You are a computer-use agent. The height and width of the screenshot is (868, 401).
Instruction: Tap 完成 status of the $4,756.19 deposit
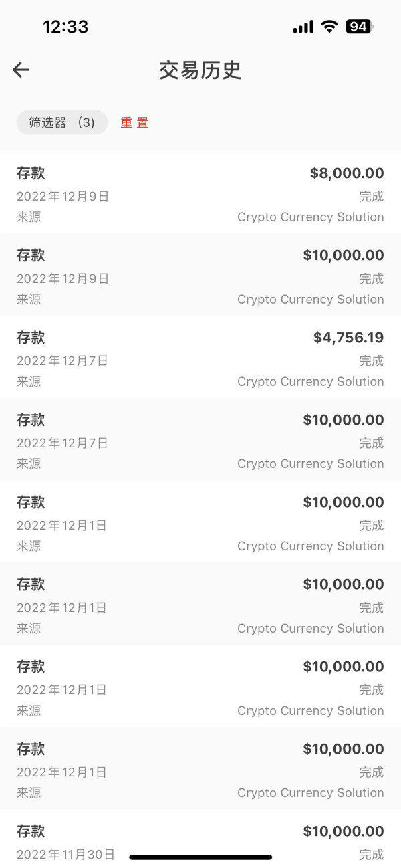(x=371, y=361)
